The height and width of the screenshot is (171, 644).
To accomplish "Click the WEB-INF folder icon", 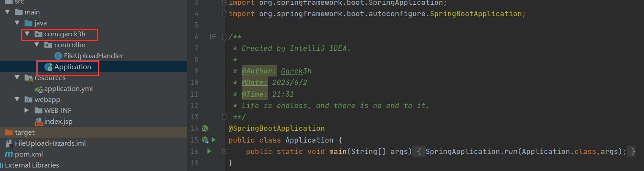I will point(39,111).
